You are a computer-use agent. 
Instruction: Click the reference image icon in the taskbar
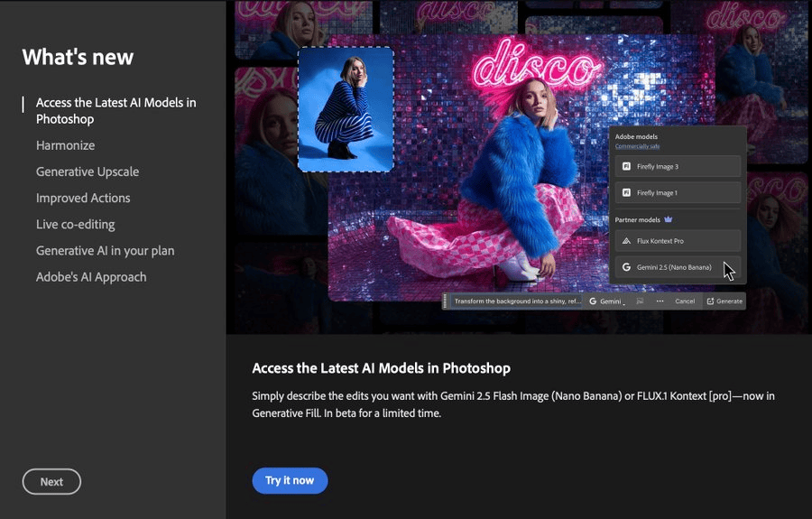tap(640, 301)
